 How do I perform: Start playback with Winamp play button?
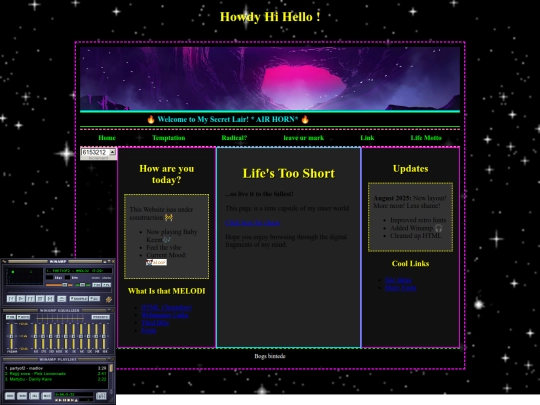point(21,299)
